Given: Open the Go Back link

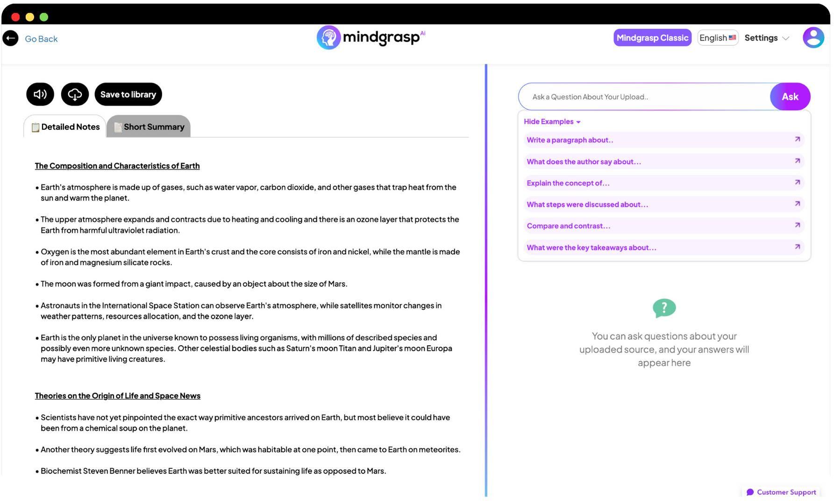Looking at the screenshot, I should click(x=41, y=39).
